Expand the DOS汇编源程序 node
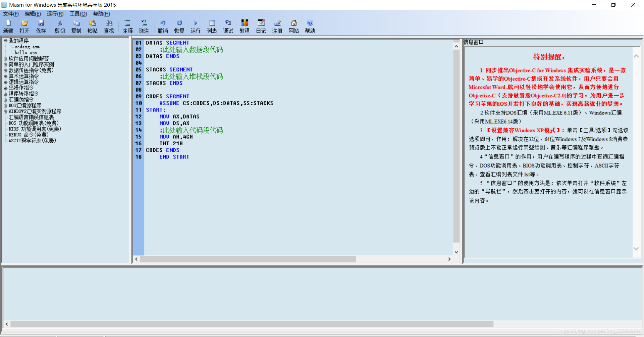Image resolution: width=644 pixels, height=337 pixels. 5,106
